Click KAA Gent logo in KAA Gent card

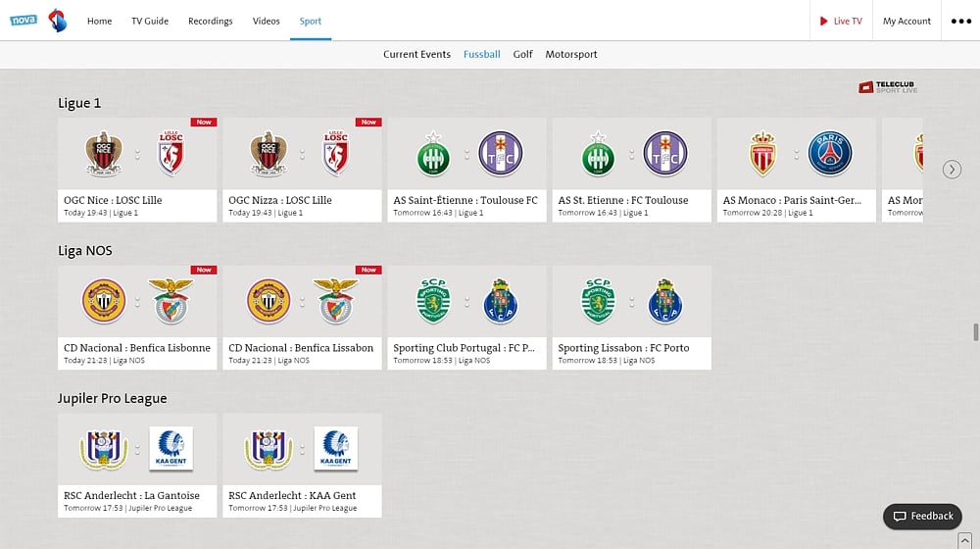click(x=335, y=448)
